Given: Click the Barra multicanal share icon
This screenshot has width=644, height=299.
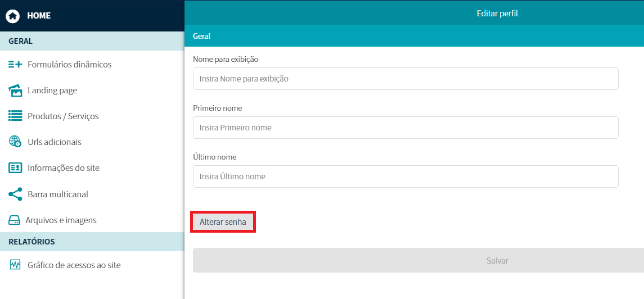Looking at the screenshot, I should pos(15,194).
